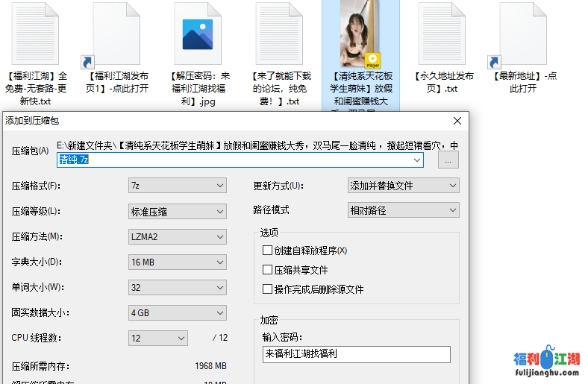Expand the 压缩等级 dropdown showing 标准压缩
Image resolution: width=588 pixels, height=384 pixels.
click(178, 211)
